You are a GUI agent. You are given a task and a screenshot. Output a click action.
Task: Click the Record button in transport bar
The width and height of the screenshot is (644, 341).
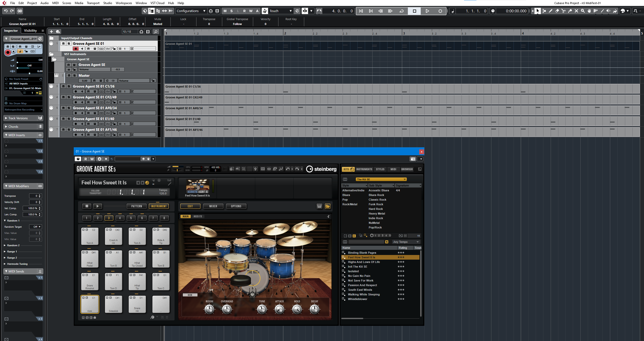click(x=440, y=11)
